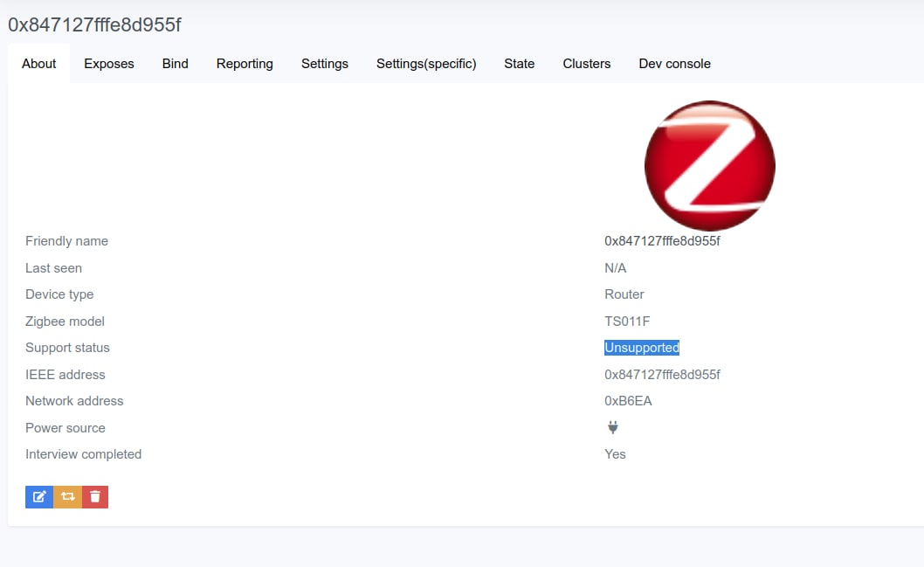Viewport: 924px width, 567px height.
Task: Click the Support status label
Action: point(67,348)
